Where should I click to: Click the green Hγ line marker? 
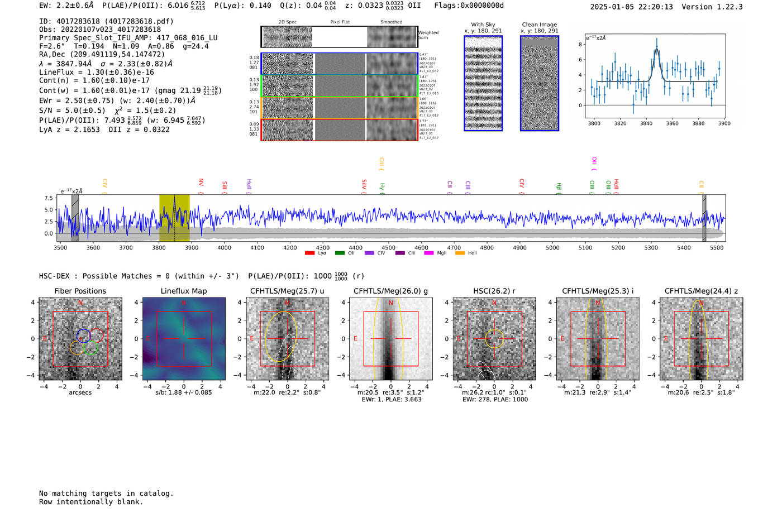[383, 188]
